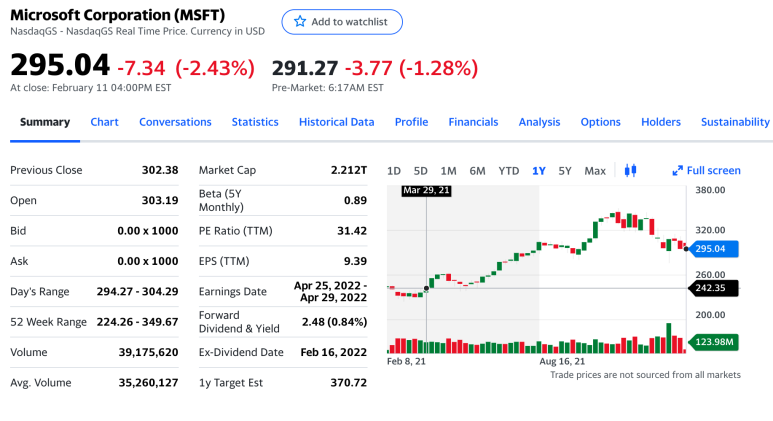Screen dimensions: 773x421
Task: Click the Microsoft Corporation (MSFT) heading
Action: pyautogui.click(x=117, y=15)
